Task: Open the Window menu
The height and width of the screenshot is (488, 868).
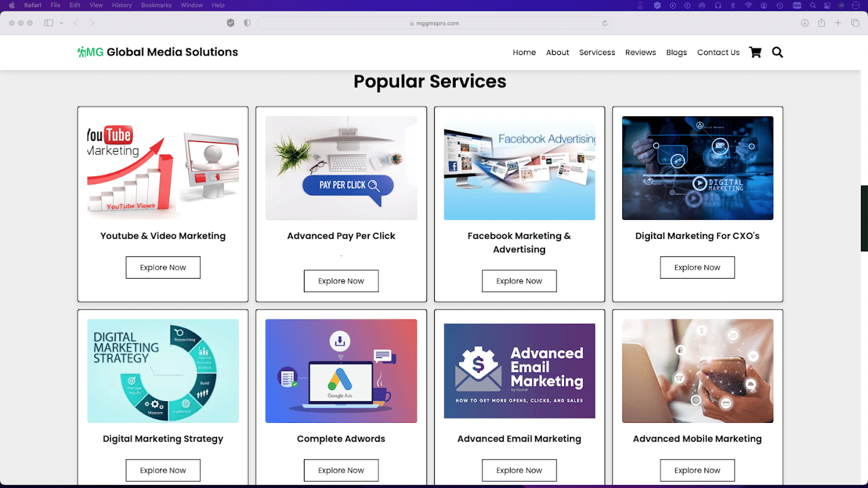Action: [x=191, y=5]
